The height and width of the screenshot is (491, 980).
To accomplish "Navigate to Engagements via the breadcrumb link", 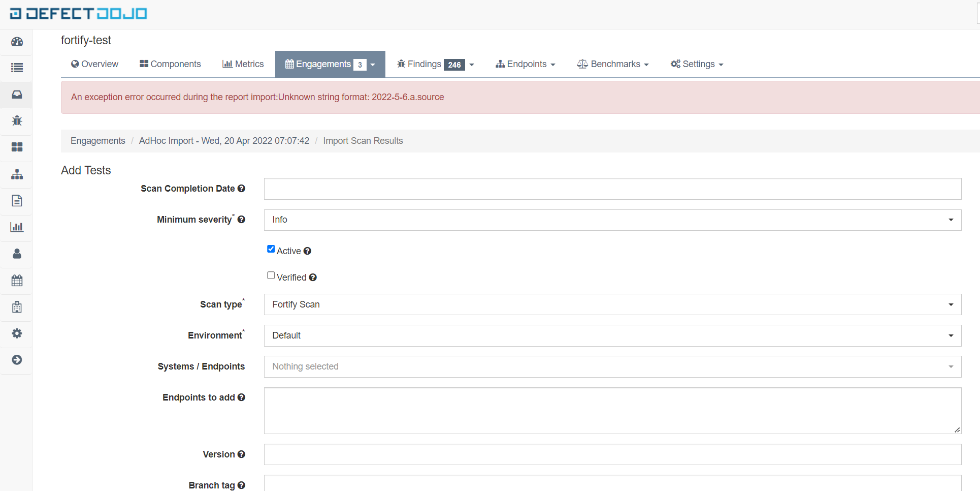I will [x=97, y=141].
